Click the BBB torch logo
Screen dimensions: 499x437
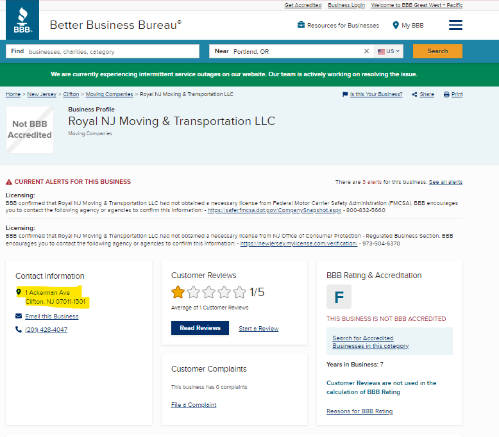22,20
